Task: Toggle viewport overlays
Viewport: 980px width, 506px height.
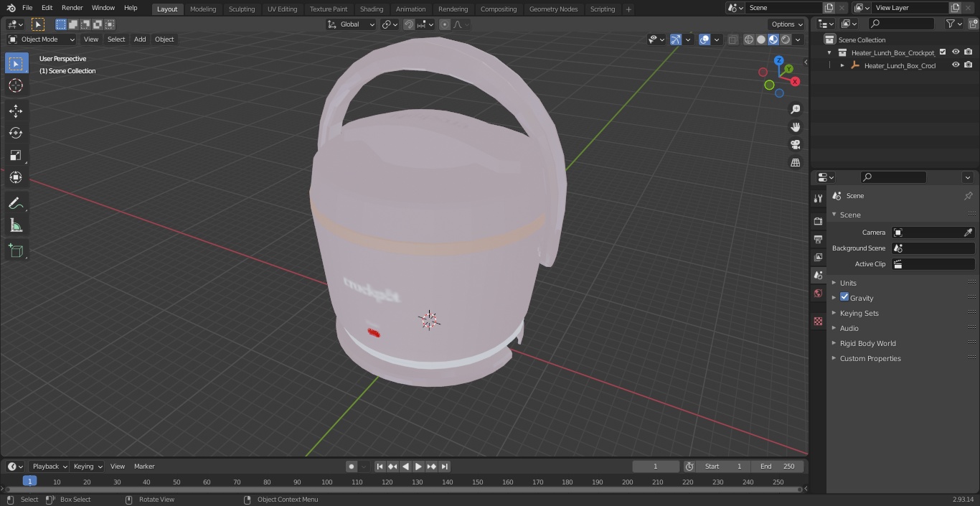Action: point(705,39)
